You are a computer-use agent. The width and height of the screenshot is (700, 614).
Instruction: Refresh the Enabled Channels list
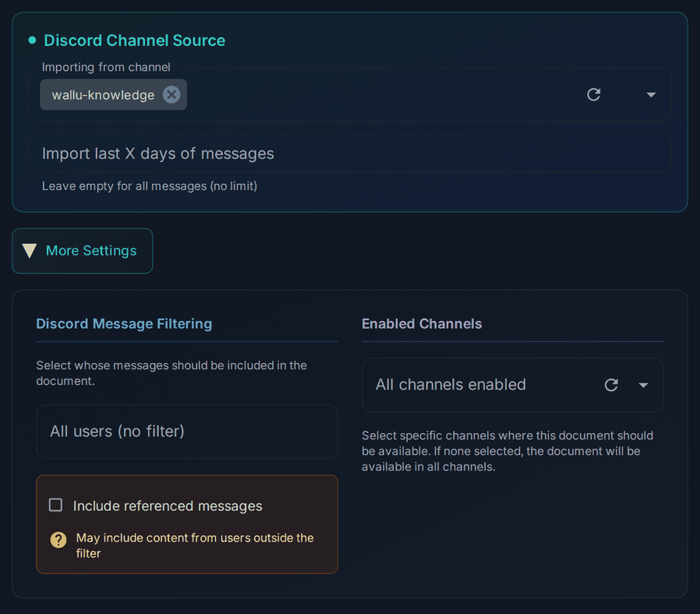(x=611, y=385)
